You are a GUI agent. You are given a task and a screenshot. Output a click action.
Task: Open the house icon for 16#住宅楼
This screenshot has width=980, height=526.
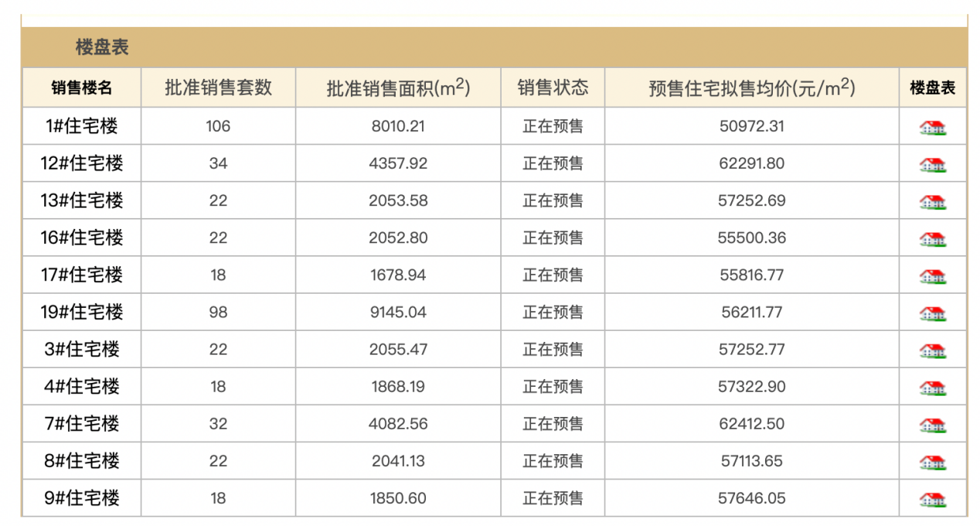click(x=933, y=238)
